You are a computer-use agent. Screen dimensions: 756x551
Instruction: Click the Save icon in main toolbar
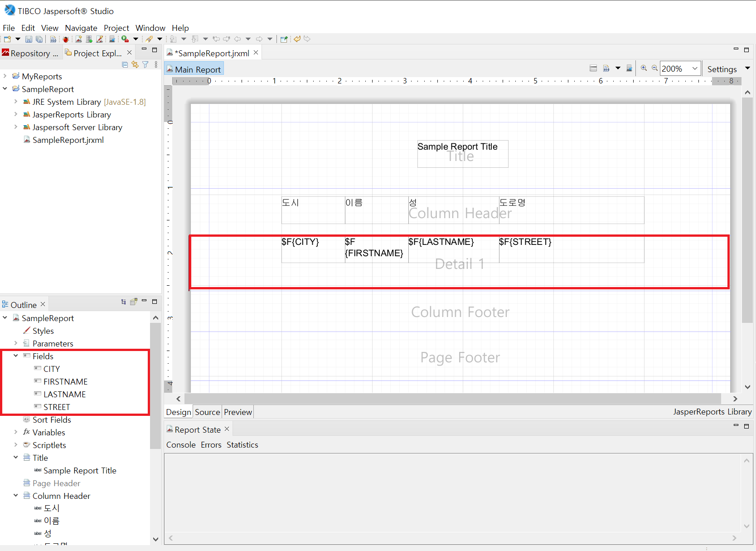(29, 39)
